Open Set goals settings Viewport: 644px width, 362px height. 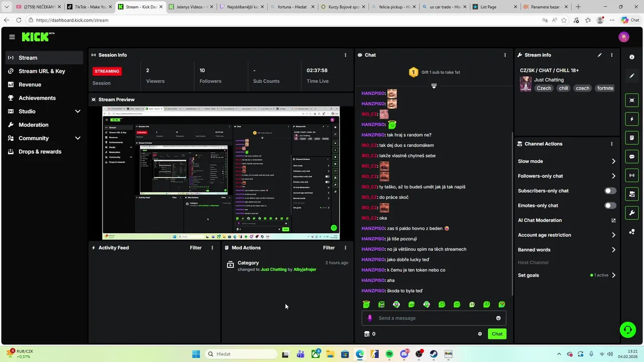coord(567,276)
